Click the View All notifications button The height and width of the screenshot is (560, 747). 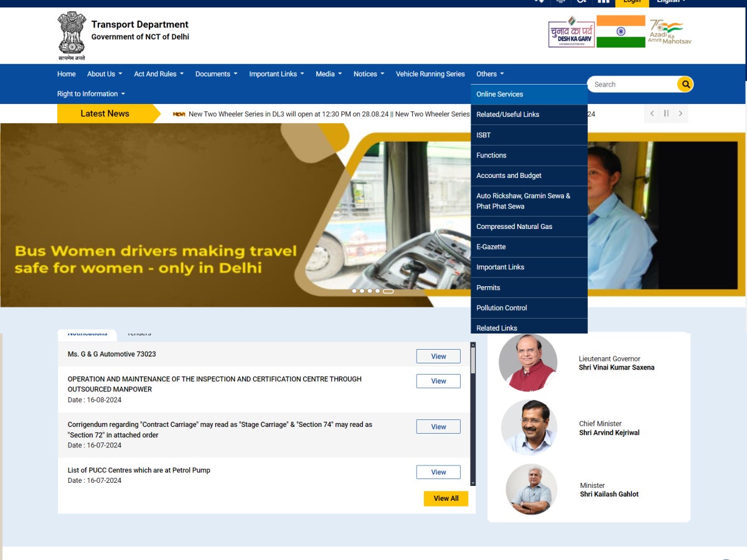(446, 498)
